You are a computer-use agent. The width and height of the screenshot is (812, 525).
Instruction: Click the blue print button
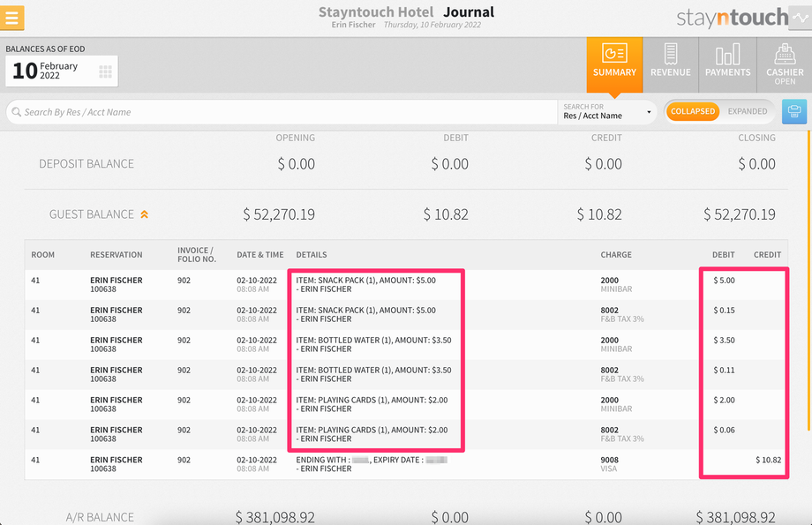[794, 111]
